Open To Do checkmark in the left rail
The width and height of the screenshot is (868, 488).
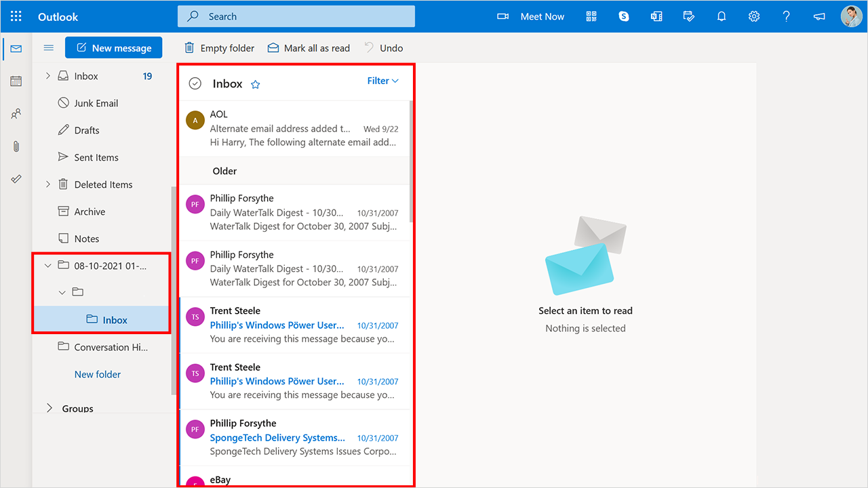(x=16, y=179)
